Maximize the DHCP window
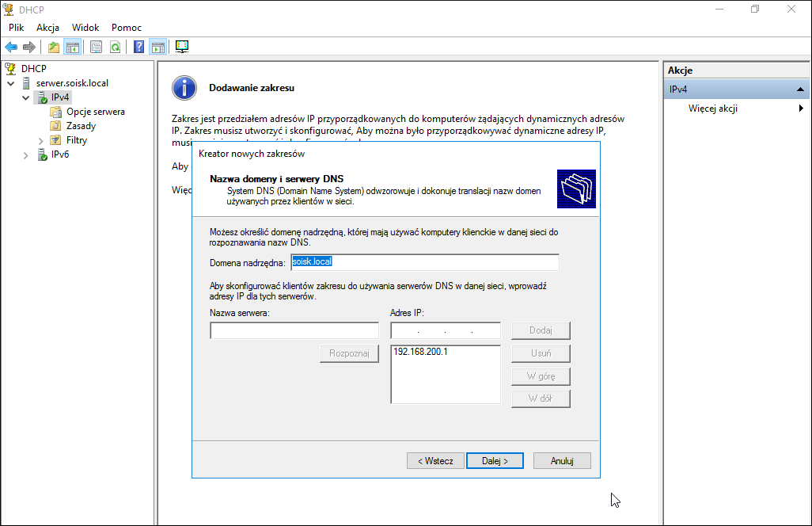The image size is (812, 526). tap(755, 9)
